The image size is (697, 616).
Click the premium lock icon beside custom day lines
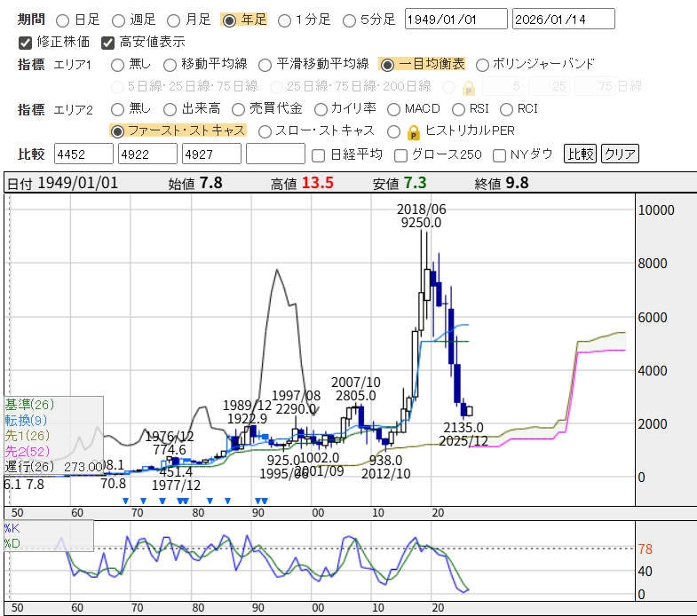pos(468,89)
